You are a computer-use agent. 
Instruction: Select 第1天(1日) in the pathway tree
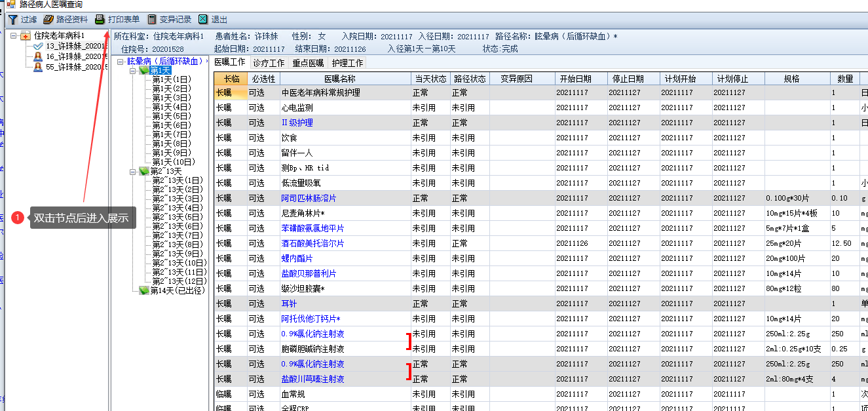172,79
